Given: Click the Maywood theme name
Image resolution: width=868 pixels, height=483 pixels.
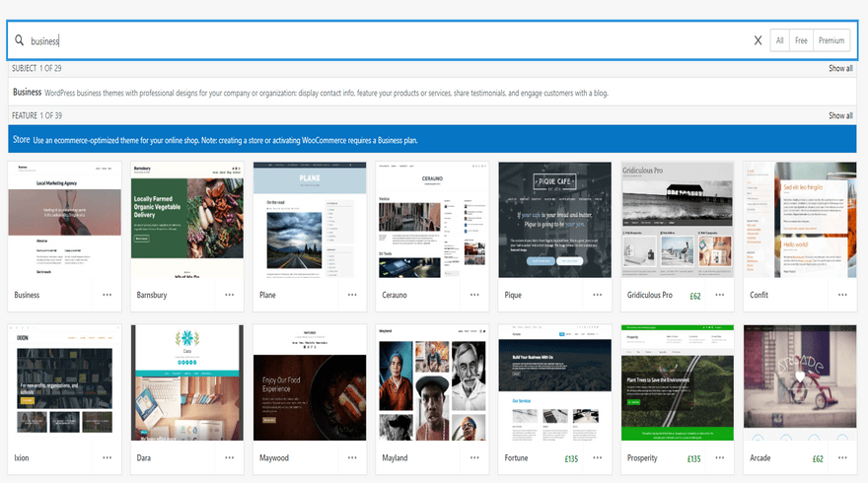Looking at the screenshot, I should (x=274, y=458).
